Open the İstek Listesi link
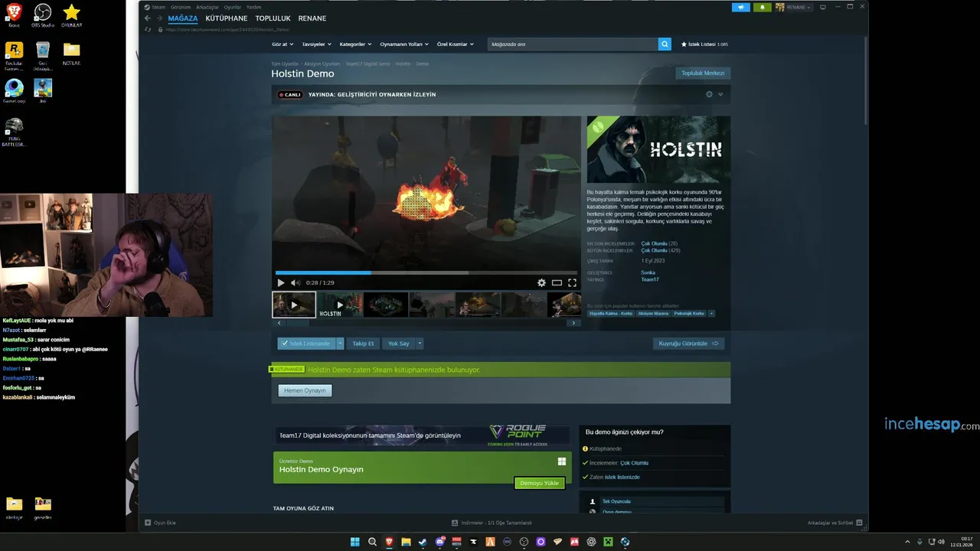980x551 pixels. (x=704, y=44)
